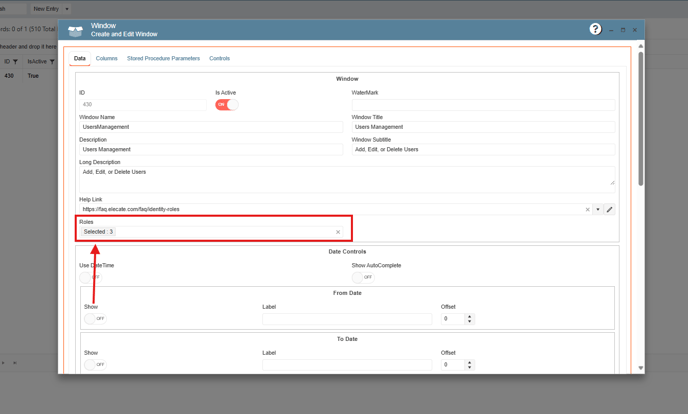688x414 pixels.
Task: Open the help question mark icon
Action: click(595, 29)
